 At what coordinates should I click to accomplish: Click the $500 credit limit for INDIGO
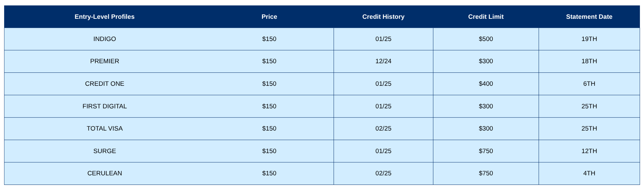pyautogui.click(x=486, y=39)
